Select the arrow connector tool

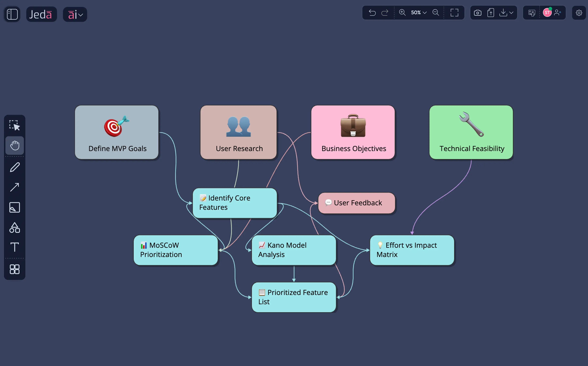pyautogui.click(x=15, y=187)
